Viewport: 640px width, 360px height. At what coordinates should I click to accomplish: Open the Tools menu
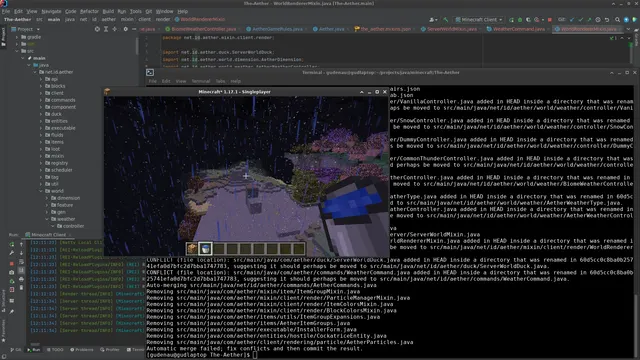(x=135, y=11)
